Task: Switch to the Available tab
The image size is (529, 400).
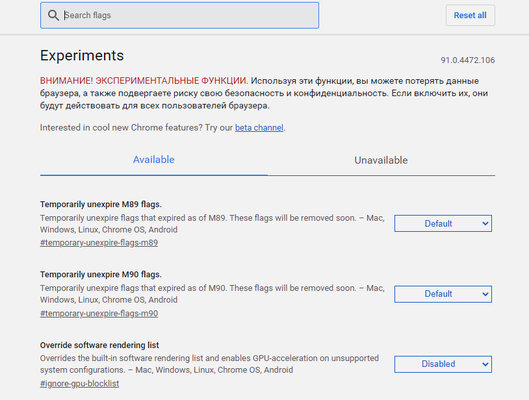Action: (154, 160)
